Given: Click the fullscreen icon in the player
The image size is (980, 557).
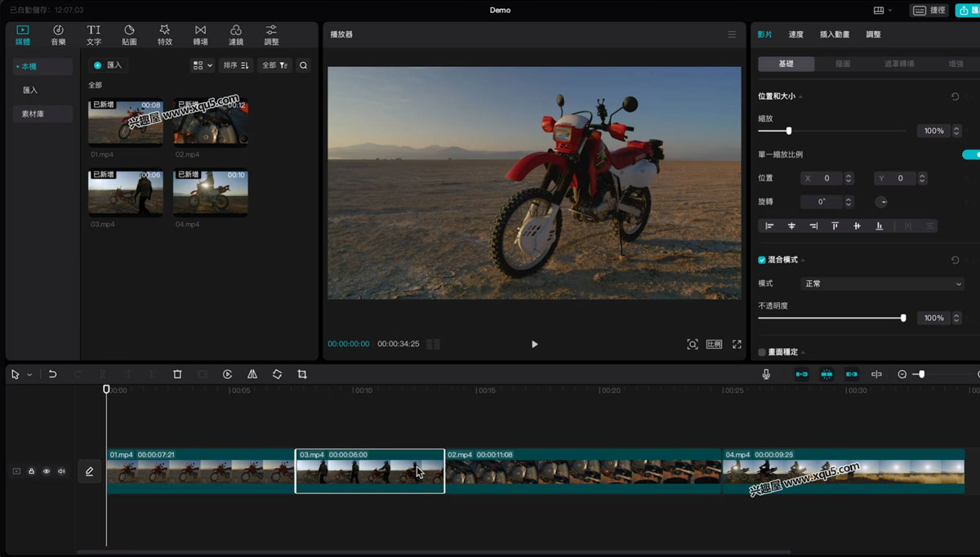Looking at the screenshot, I should click(737, 345).
